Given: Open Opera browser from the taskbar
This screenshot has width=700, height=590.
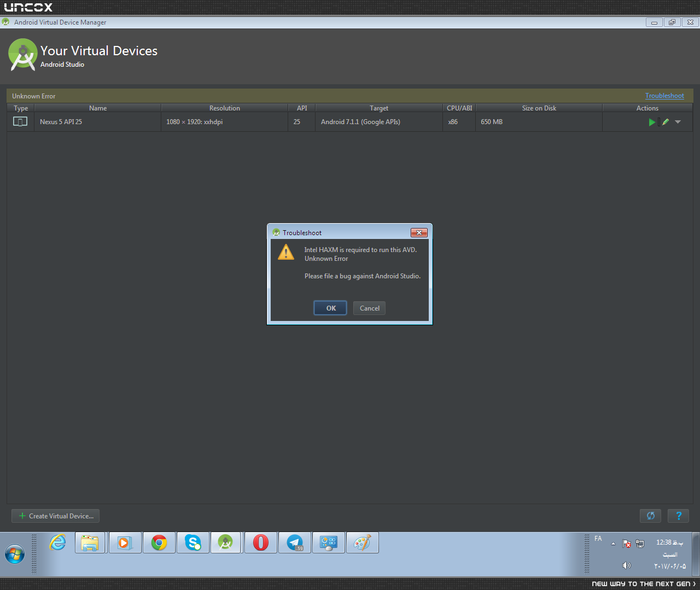Looking at the screenshot, I should click(261, 543).
